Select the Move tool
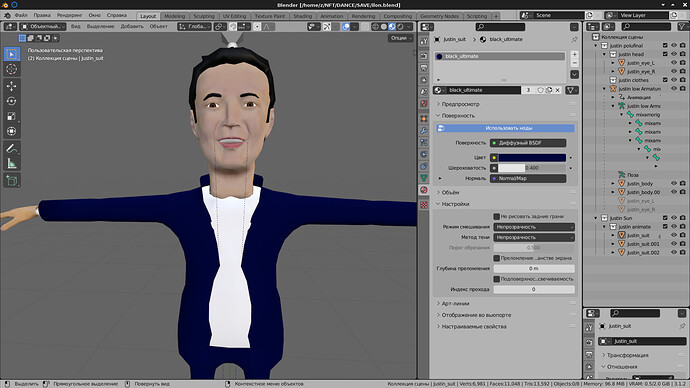Image resolution: width=690 pixels, height=388 pixels. (12, 86)
